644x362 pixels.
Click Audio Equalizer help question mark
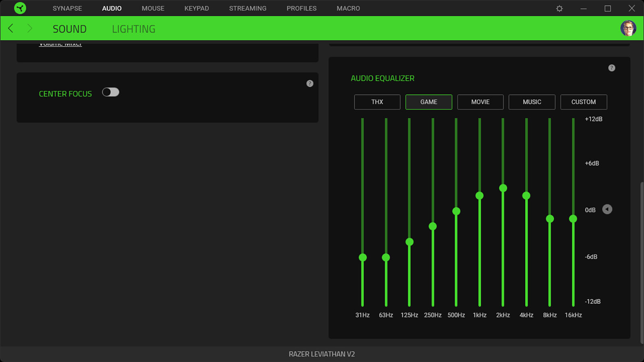611,68
